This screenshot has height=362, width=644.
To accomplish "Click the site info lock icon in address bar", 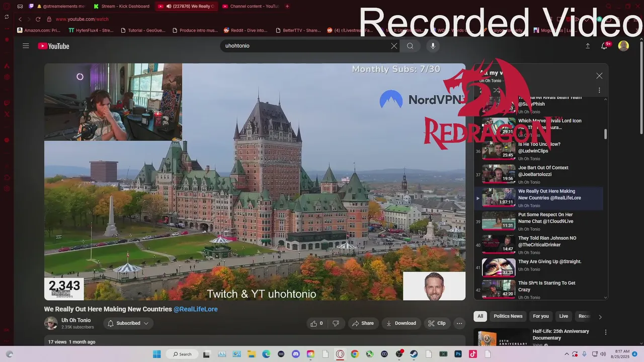I will [49, 19].
